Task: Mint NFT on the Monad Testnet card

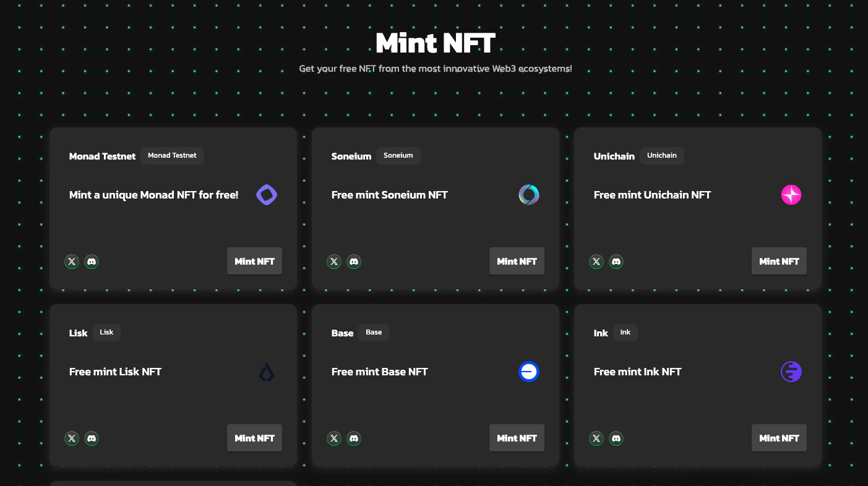Action: (254, 261)
